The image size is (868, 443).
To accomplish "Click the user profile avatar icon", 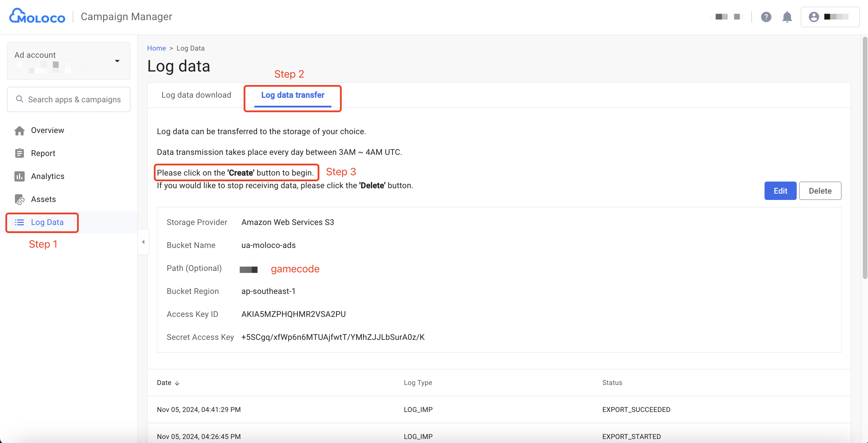I will (x=814, y=17).
